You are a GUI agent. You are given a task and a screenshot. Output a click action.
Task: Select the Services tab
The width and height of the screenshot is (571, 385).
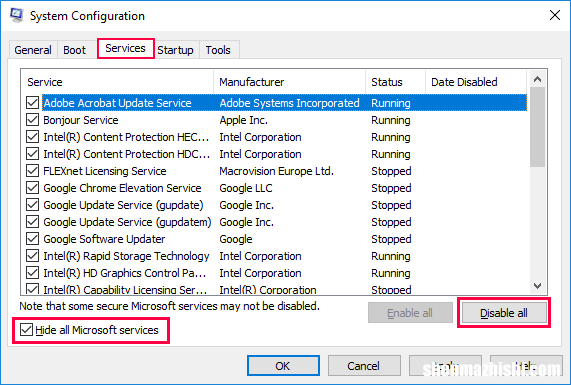[x=125, y=48]
